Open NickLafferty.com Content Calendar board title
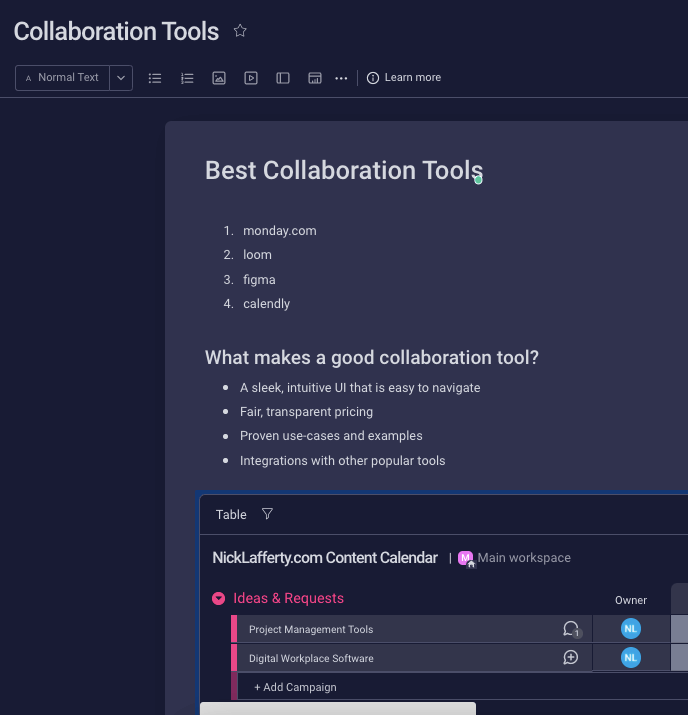Viewport: 688px width, 715px height. coord(325,558)
